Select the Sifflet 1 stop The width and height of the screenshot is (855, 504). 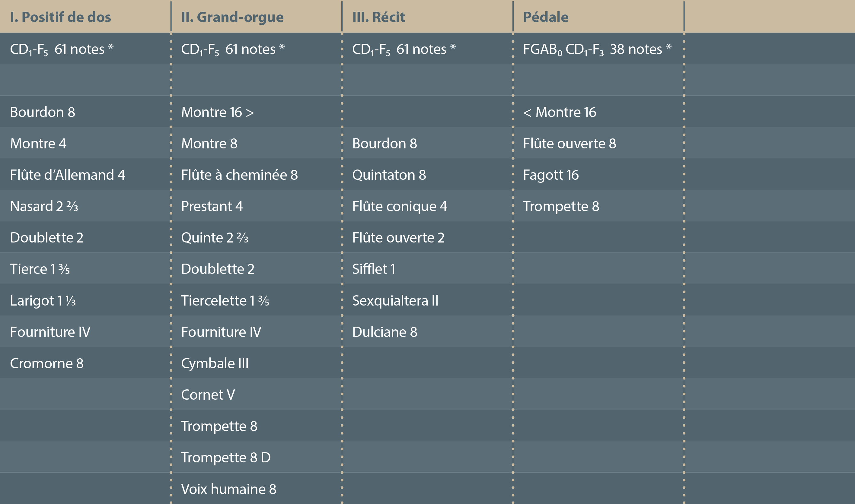tap(373, 269)
